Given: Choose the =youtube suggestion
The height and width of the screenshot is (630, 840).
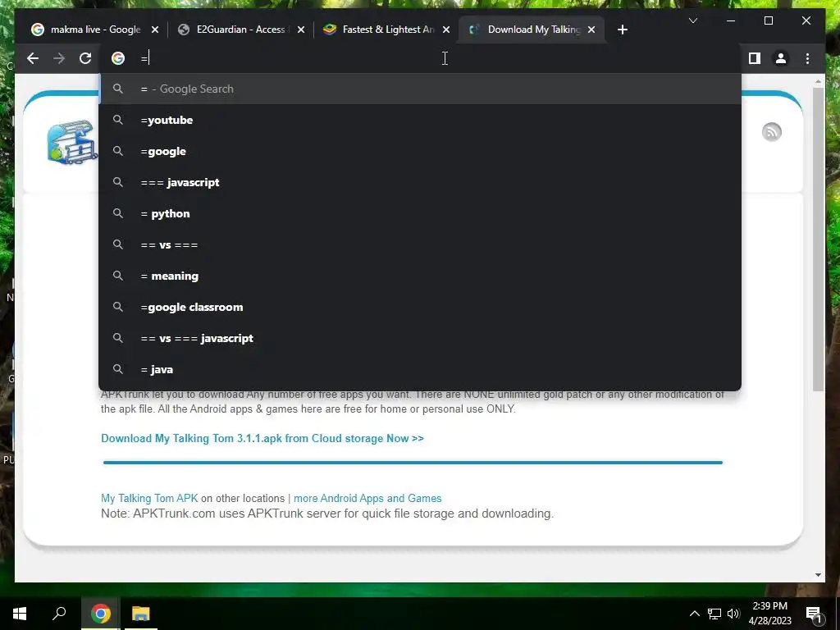Looking at the screenshot, I should click(x=420, y=120).
